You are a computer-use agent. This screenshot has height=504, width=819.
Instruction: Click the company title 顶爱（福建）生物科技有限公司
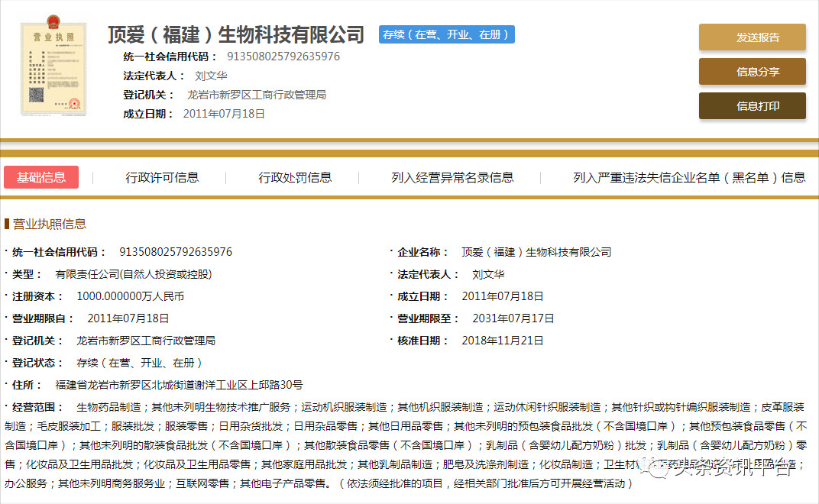[236, 34]
